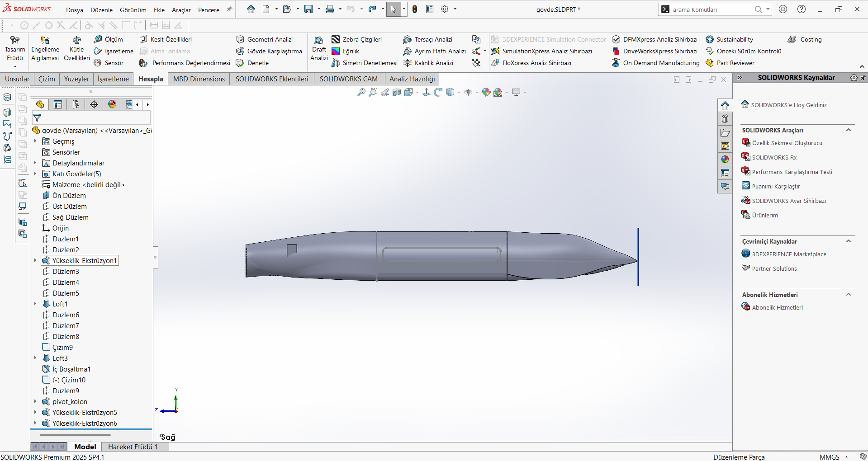
Task: Open Kütle Özellikleri mass properties
Action: point(76,49)
